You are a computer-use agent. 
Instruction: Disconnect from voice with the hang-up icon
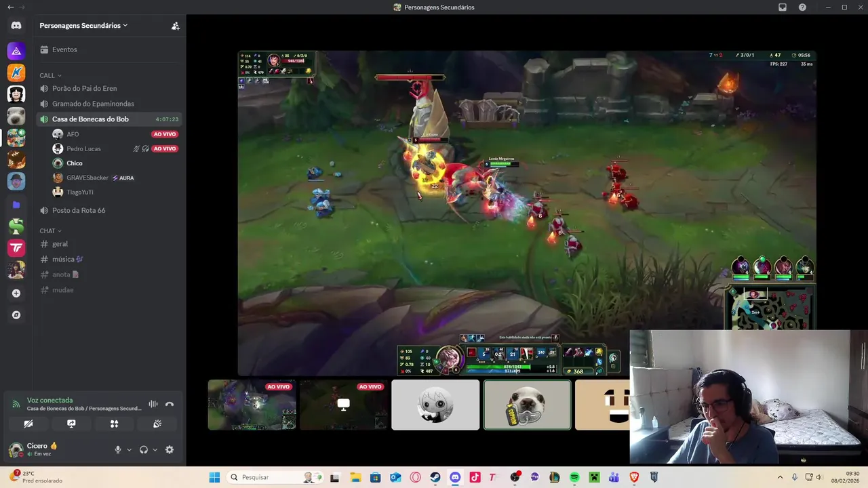point(170,404)
